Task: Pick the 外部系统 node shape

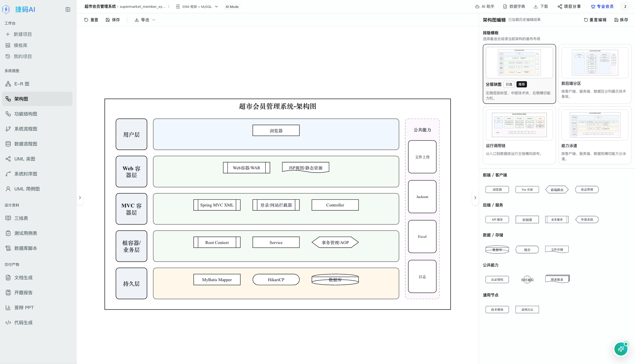Action: (x=587, y=220)
